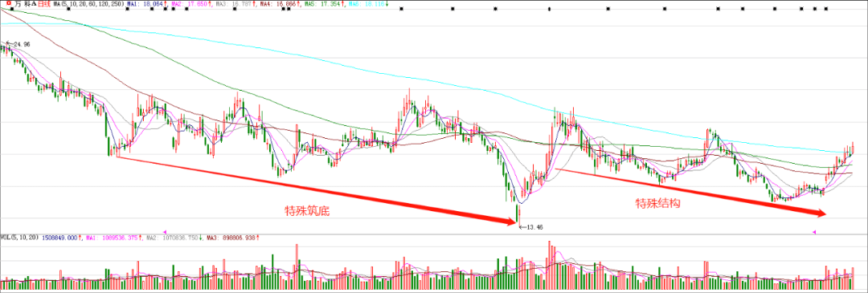Click the 24.96 high price marker

click(x=18, y=43)
